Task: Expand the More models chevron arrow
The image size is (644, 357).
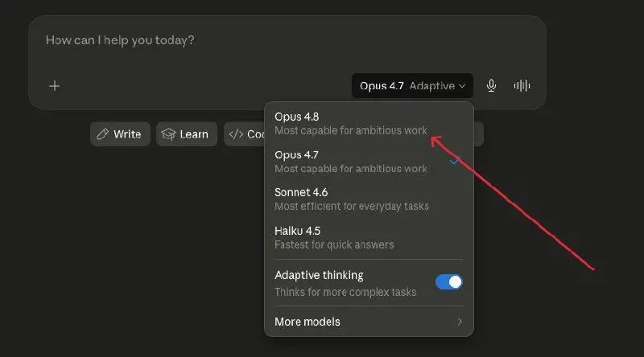Action: tap(460, 322)
